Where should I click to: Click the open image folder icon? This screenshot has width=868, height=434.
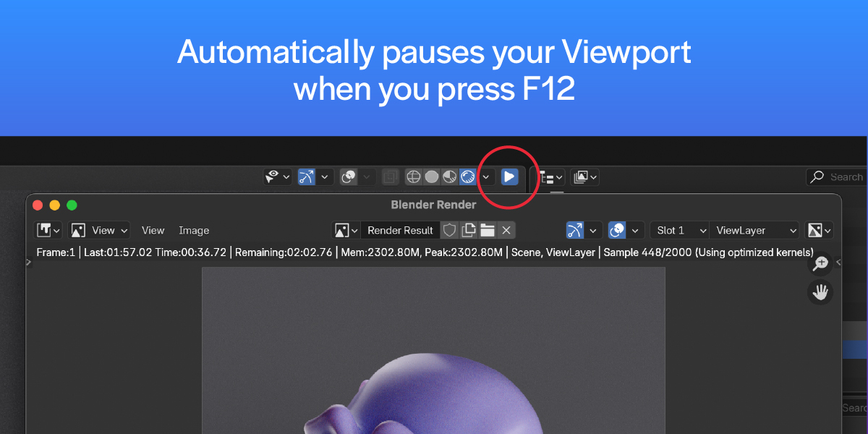tap(488, 230)
